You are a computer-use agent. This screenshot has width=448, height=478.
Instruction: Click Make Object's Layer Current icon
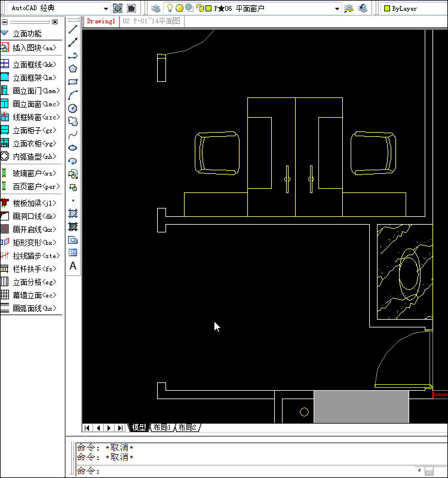pyautogui.click(x=349, y=8)
